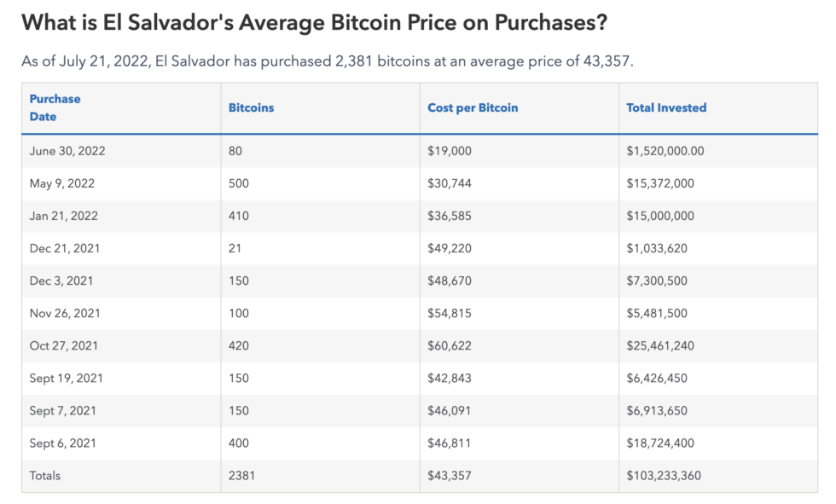Click the $43,357 average cost cell
The width and height of the screenshot is (836, 504).
click(449, 476)
